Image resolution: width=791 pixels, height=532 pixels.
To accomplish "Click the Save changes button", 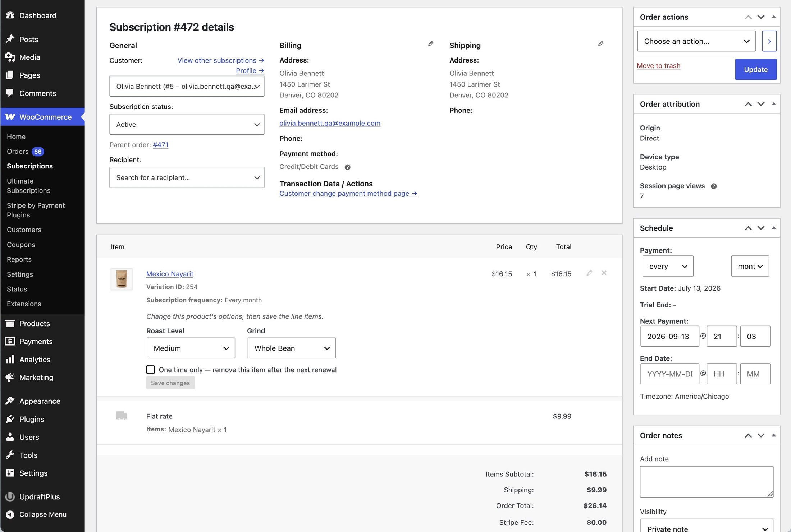I will click(x=170, y=383).
